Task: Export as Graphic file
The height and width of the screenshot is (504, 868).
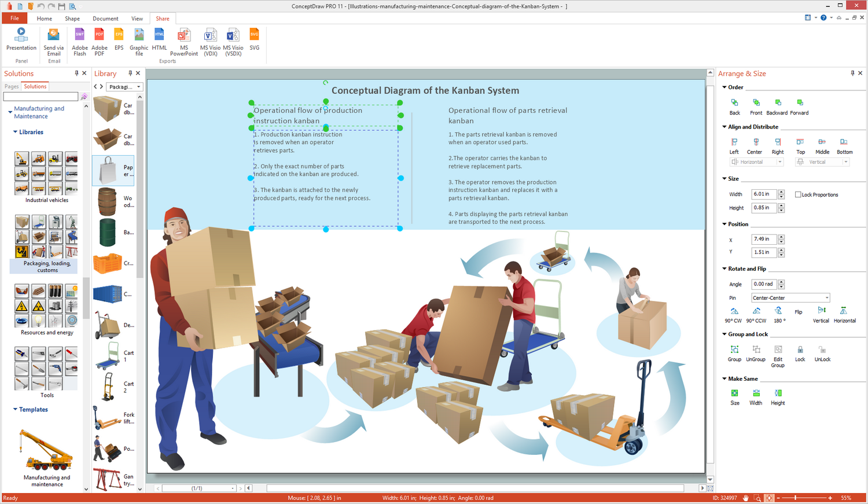Action: click(x=139, y=42)
